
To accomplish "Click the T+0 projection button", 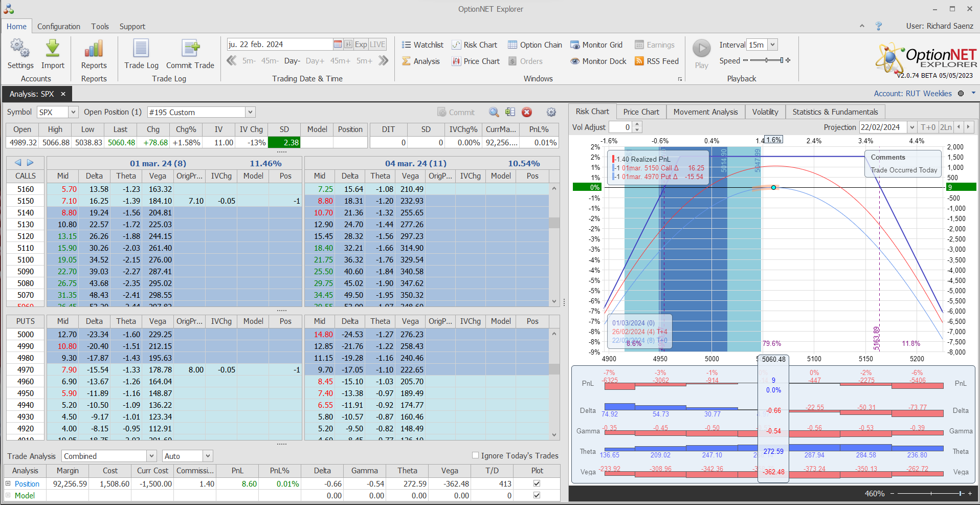I will 928,127.
